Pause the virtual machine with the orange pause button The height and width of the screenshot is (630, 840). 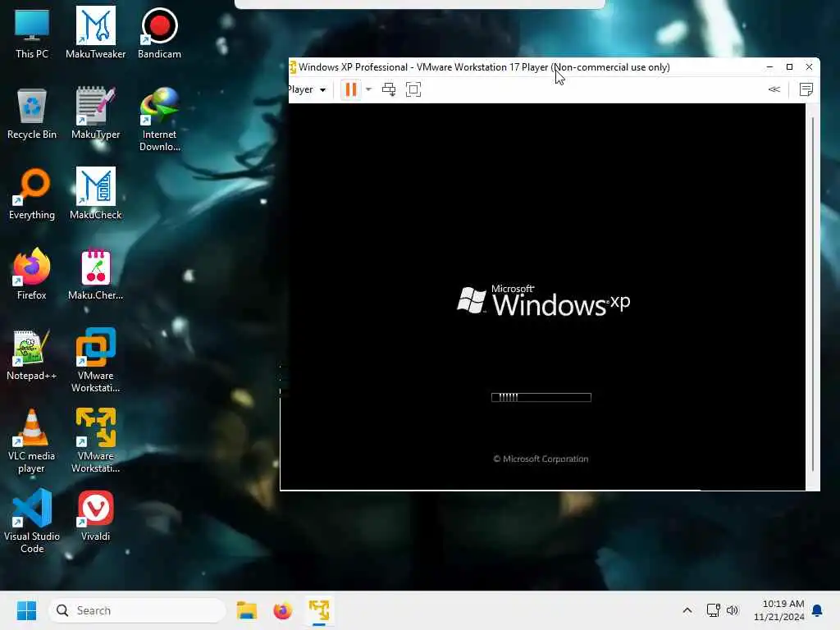click(351, 89)
